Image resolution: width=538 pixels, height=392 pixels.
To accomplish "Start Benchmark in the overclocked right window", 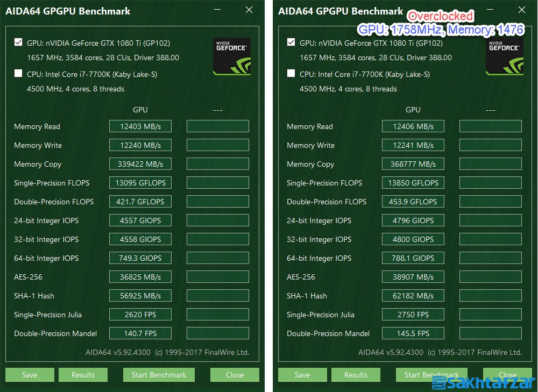I will (431, 375).
